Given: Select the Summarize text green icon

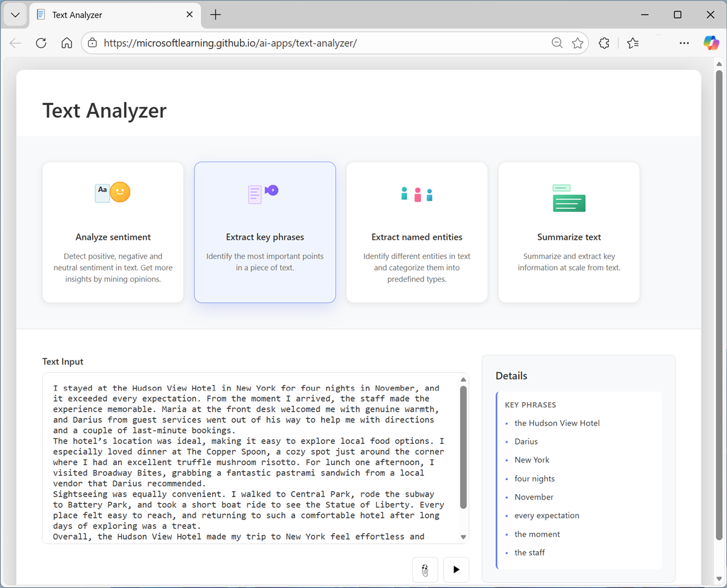Looking at the screenshot, I should click(x=568, y=194).
